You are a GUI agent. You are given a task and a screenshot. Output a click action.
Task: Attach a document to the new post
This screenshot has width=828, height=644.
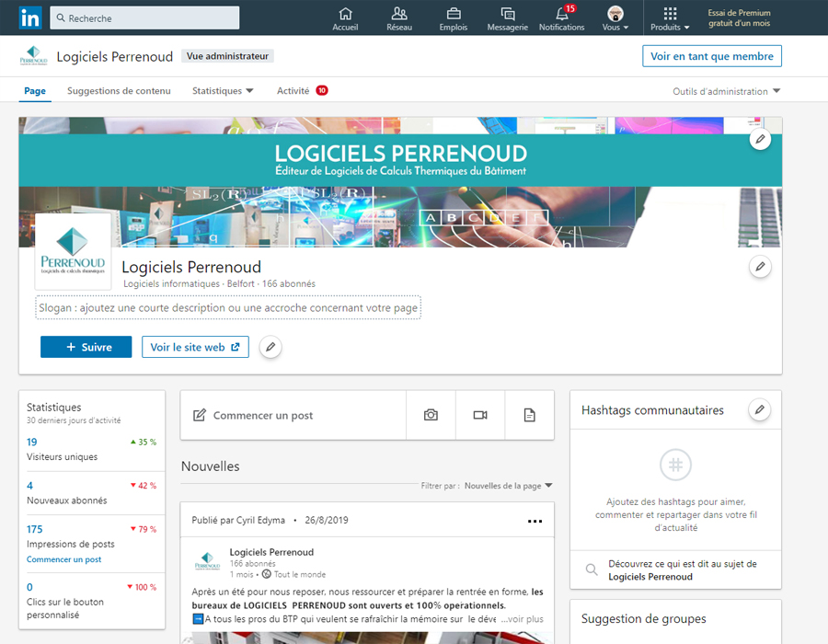(x=529, y=414)
